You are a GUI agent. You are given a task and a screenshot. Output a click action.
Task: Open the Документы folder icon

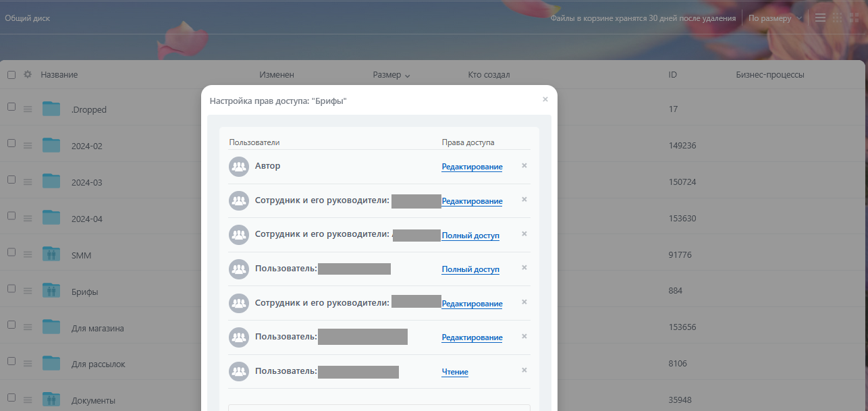point(51,400)
